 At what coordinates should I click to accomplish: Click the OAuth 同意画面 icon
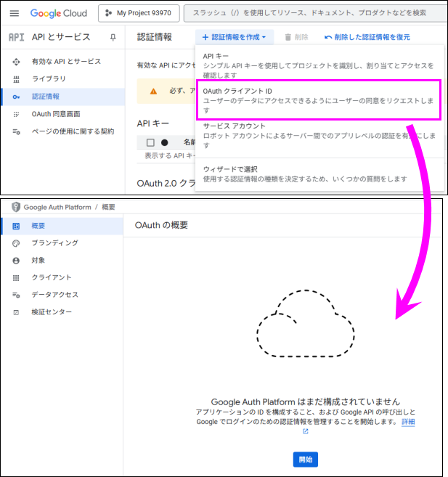tap(16, 115)
